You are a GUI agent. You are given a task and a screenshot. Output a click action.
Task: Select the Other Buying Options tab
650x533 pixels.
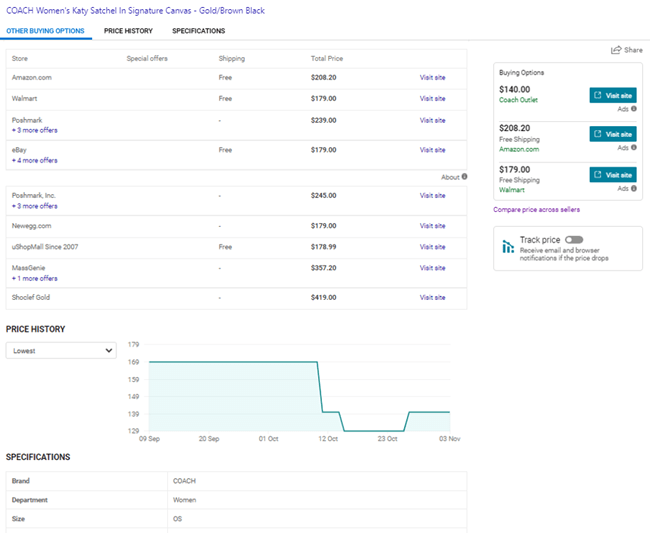pos(45,31)
